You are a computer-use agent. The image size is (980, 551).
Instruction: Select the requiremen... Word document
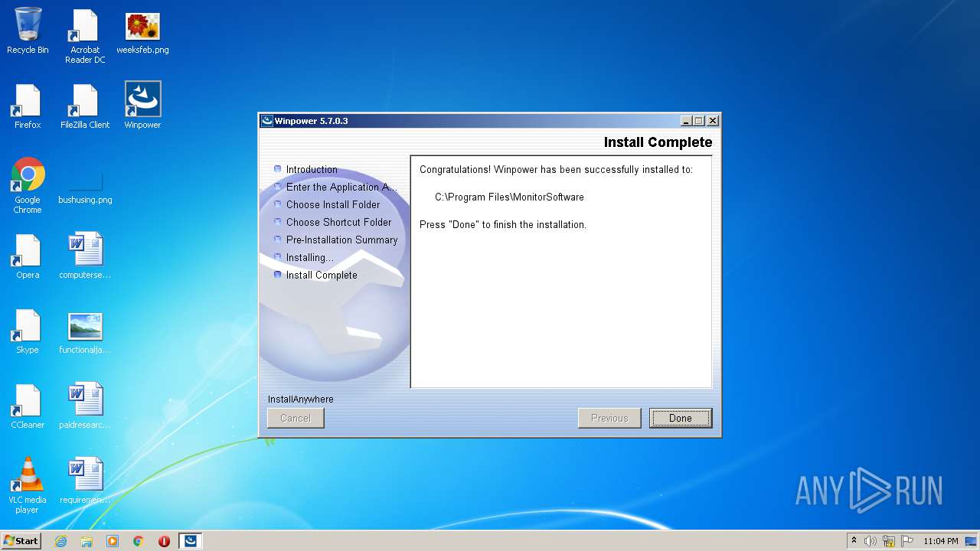[85, 481]
